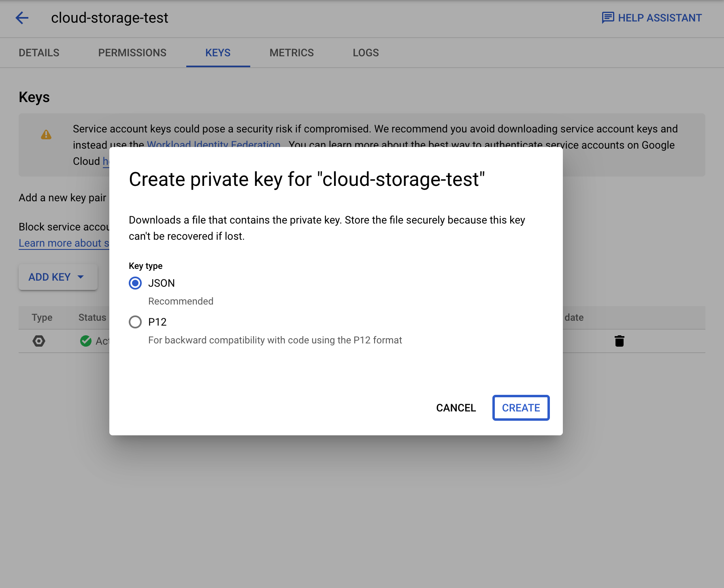Delete the key with trash icon
The width and height of the screenshot is (724, 588).
pos(620,341)
